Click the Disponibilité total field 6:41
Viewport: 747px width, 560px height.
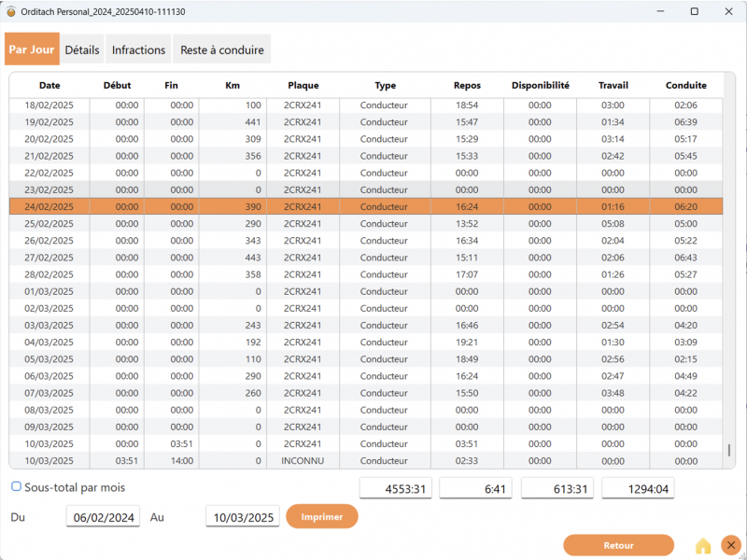point(475,488)
